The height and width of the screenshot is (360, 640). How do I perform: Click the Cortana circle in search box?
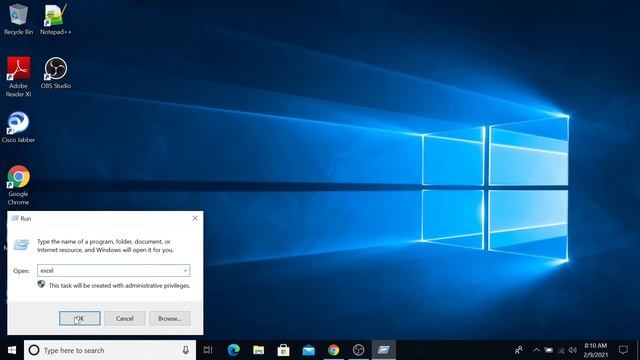34,350
